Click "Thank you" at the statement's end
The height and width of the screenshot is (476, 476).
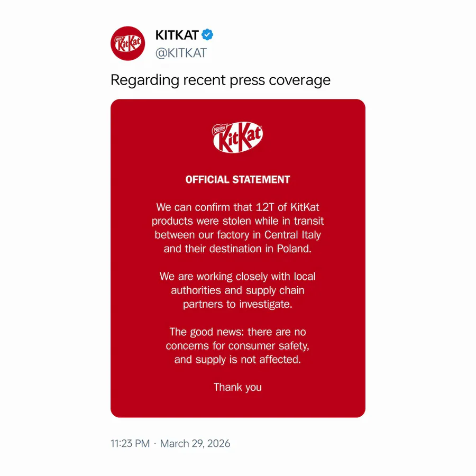237,387
